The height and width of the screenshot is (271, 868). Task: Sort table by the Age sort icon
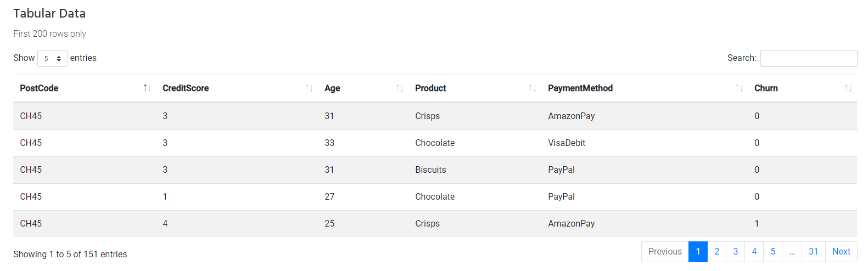click(400, 88)
